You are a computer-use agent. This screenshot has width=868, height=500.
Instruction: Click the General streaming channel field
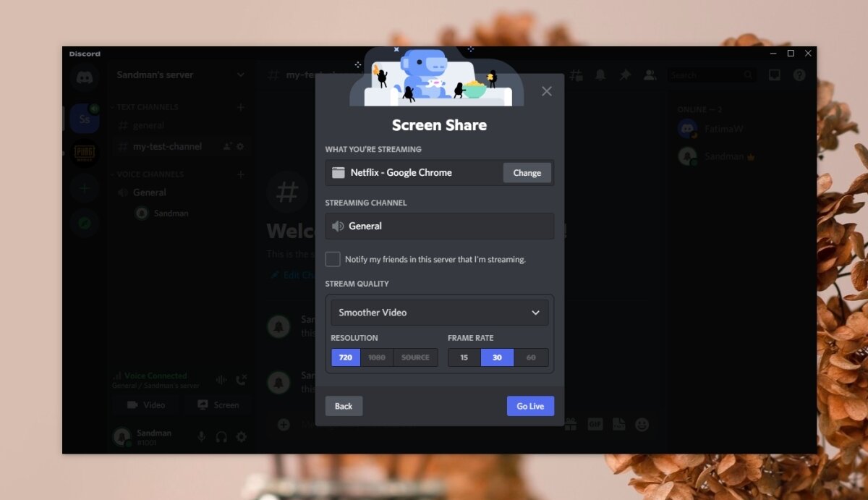440,226
